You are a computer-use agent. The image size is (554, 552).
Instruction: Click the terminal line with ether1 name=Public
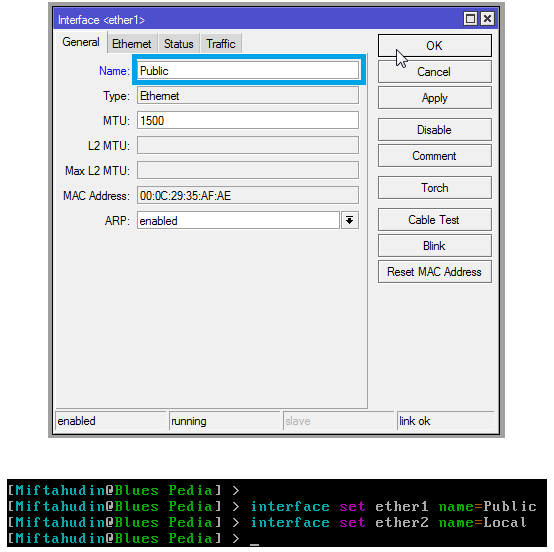[x=272, y=506]
